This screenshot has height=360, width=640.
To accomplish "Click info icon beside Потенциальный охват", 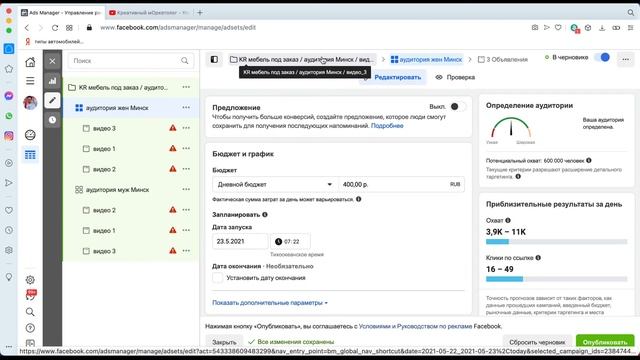I will tap(589, 160).
